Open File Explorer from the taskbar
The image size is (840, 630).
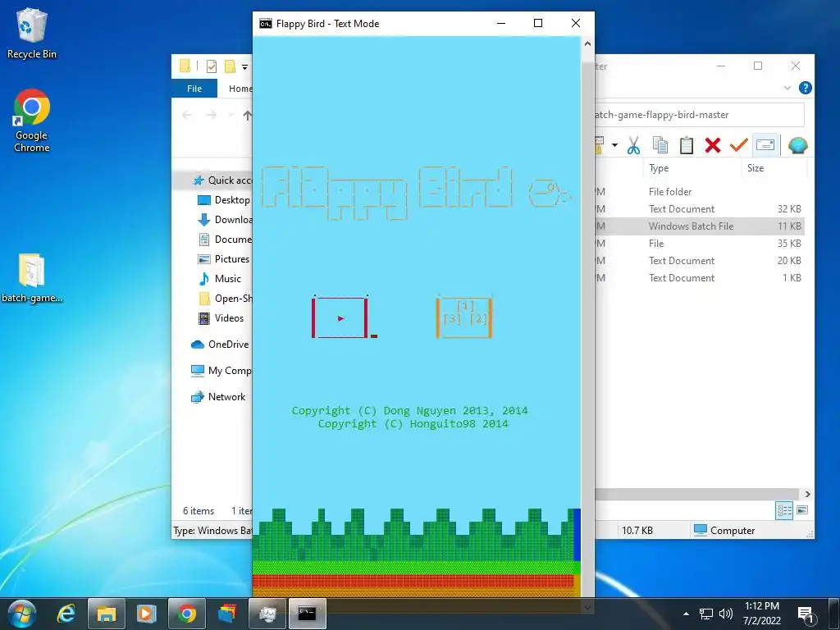pos(106,614)
